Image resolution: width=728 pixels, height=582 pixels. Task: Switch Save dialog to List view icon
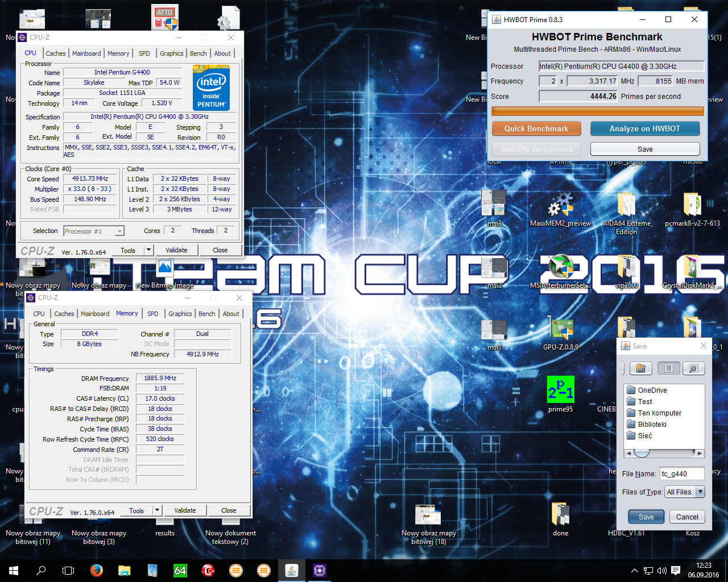tap(669, 368)
